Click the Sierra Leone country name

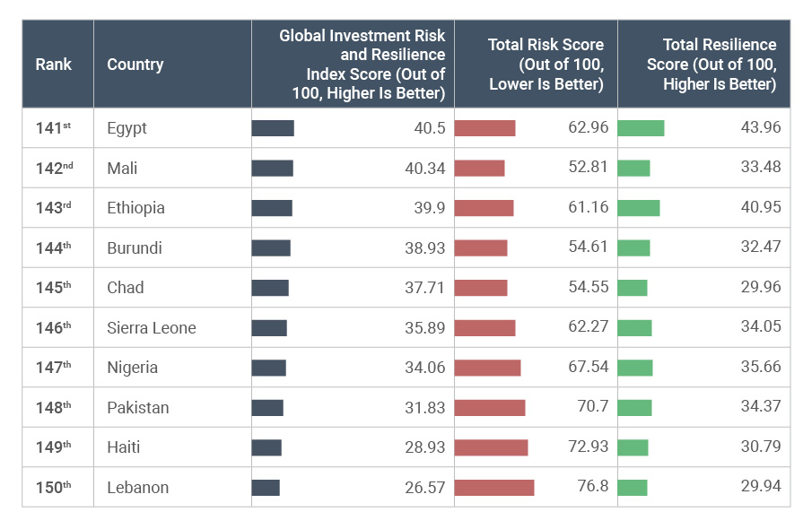pyautogui.click(x=151, y=328)
